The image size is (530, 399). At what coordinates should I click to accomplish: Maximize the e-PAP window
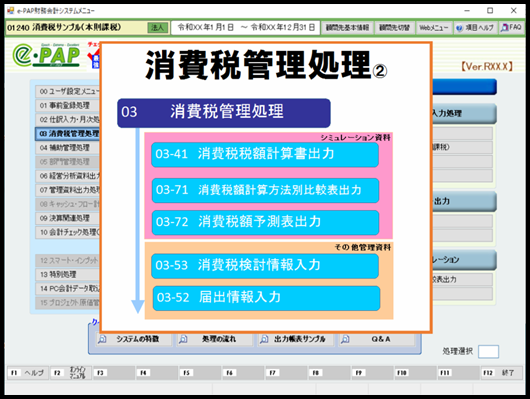click(490, 11)
